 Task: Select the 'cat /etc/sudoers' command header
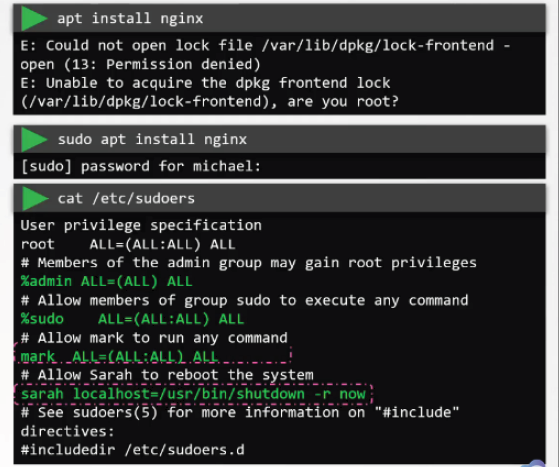(279, 199)
